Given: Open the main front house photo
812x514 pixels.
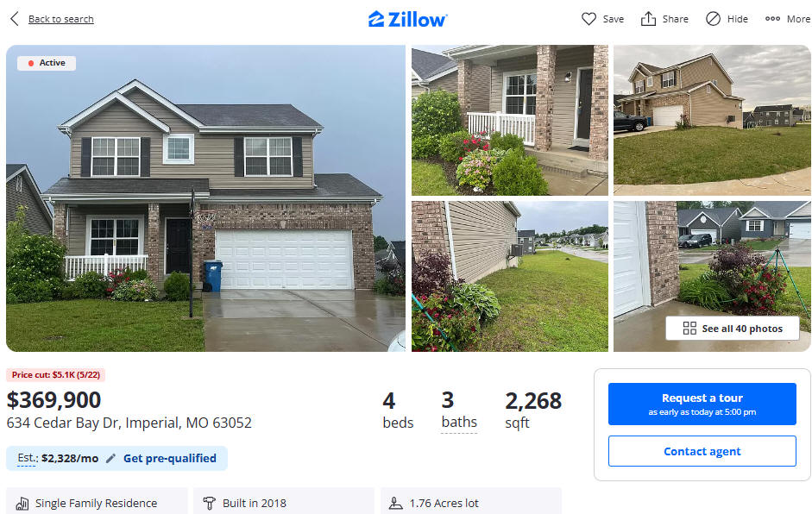Looking at the screenshot, I should tap(205, 198).
